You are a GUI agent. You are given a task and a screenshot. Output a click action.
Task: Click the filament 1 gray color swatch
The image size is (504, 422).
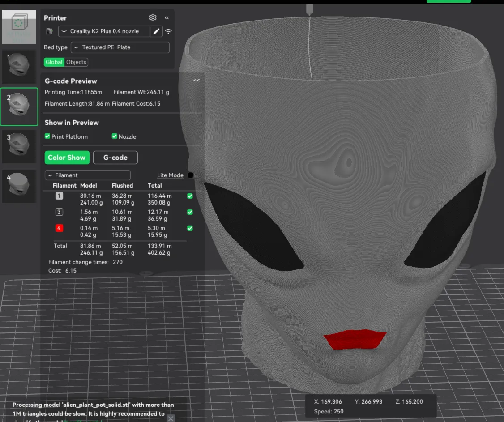coord(59,196)
